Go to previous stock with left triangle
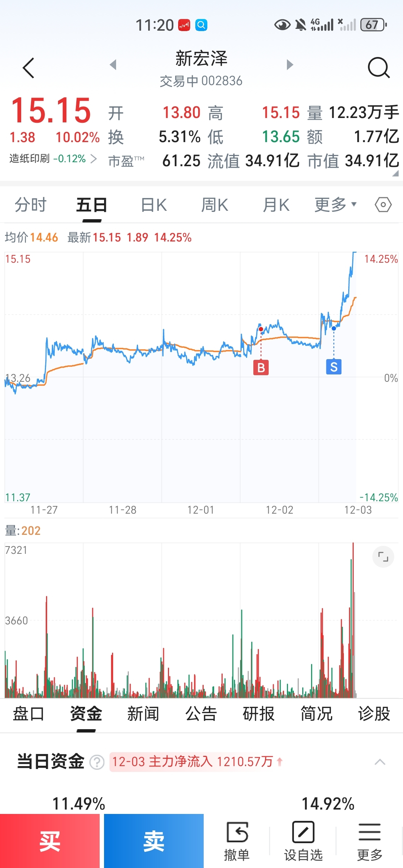403x868 pixels. tap(113, 65)
